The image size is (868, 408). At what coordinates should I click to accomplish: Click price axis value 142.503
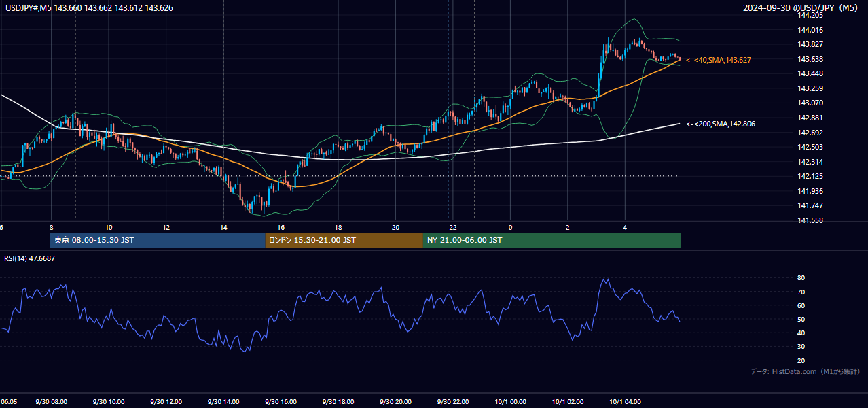pyautogui.click(x=810, y=147)
